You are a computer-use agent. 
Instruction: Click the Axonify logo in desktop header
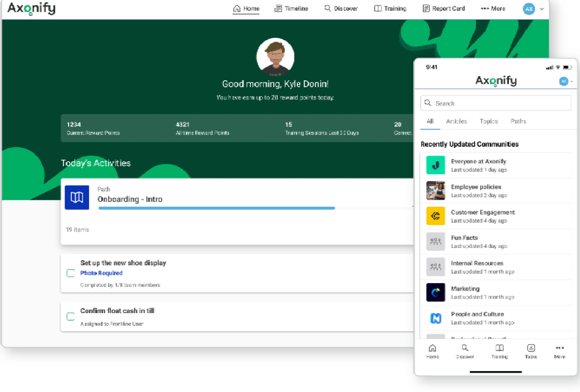tap(31, 8)
